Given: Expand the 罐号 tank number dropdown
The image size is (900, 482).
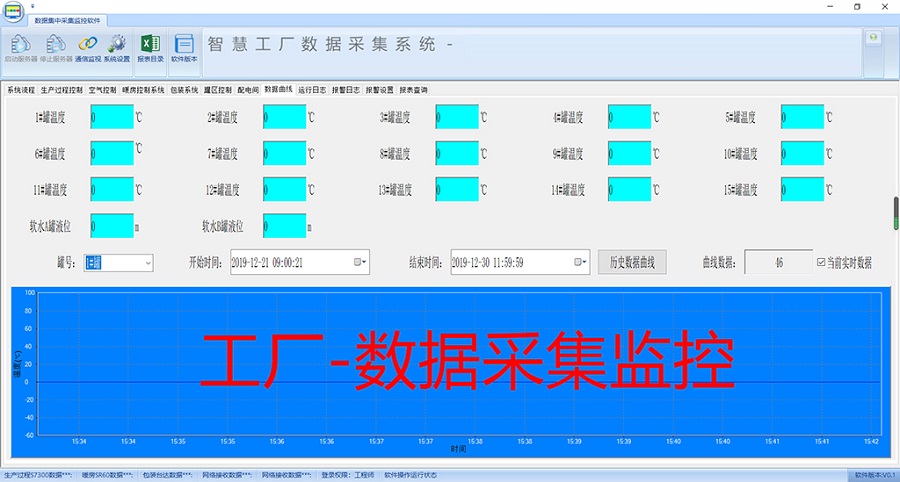Looking at the screenshot, I should click(148, 263).
